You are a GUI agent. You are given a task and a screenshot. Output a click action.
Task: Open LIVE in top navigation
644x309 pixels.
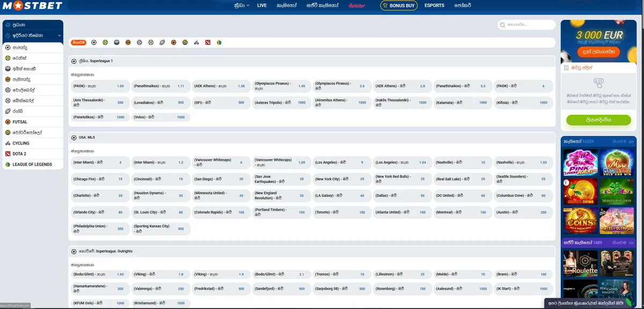pyautogui.click(x=262, y=5)
